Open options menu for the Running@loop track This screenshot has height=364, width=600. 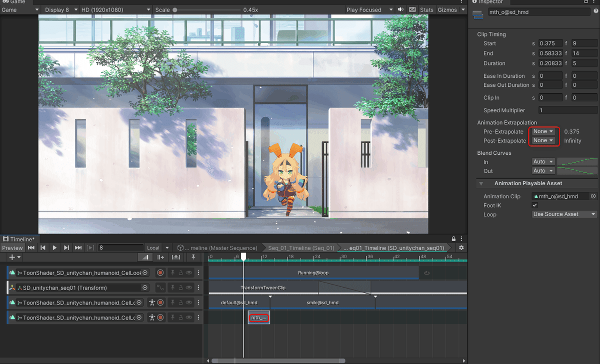click(198, 273)
